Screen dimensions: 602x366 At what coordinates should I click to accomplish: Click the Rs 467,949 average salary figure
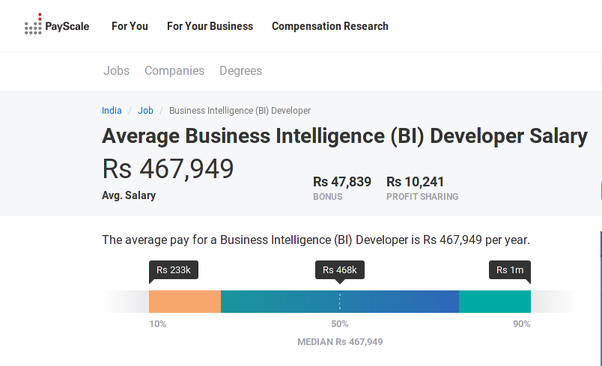168,169
